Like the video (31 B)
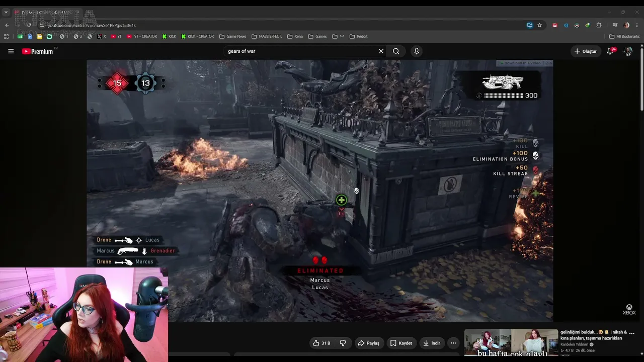This screenshot has width=644, height=362. (x=321, y=343)
